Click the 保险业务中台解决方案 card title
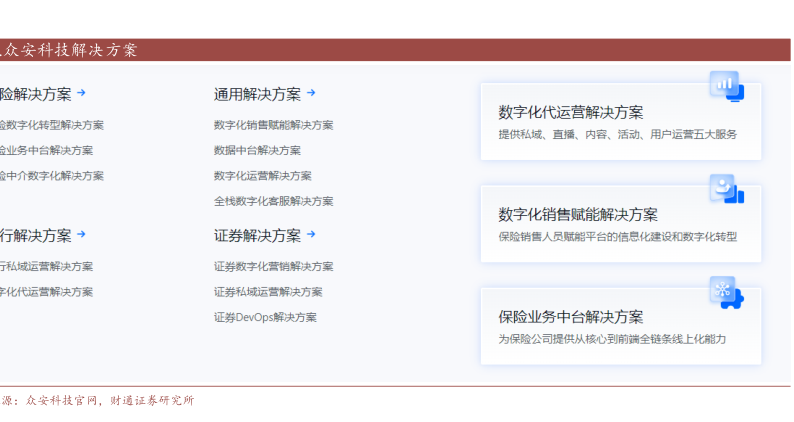 point(570,317)
